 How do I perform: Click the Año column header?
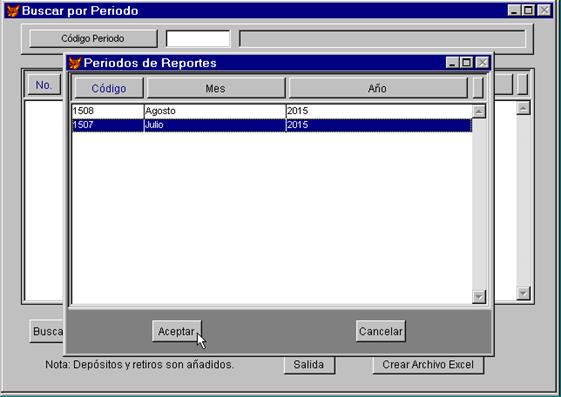point(377,88)
